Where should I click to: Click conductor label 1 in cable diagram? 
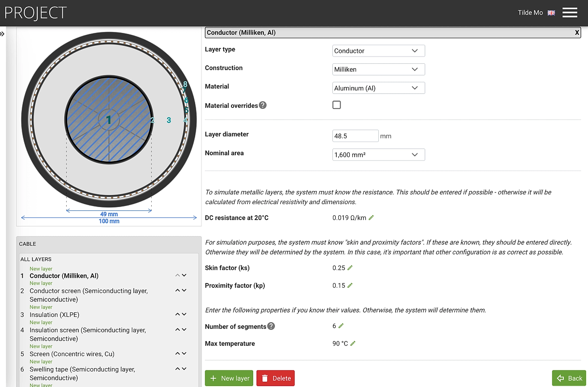click(x=109, y=119)
